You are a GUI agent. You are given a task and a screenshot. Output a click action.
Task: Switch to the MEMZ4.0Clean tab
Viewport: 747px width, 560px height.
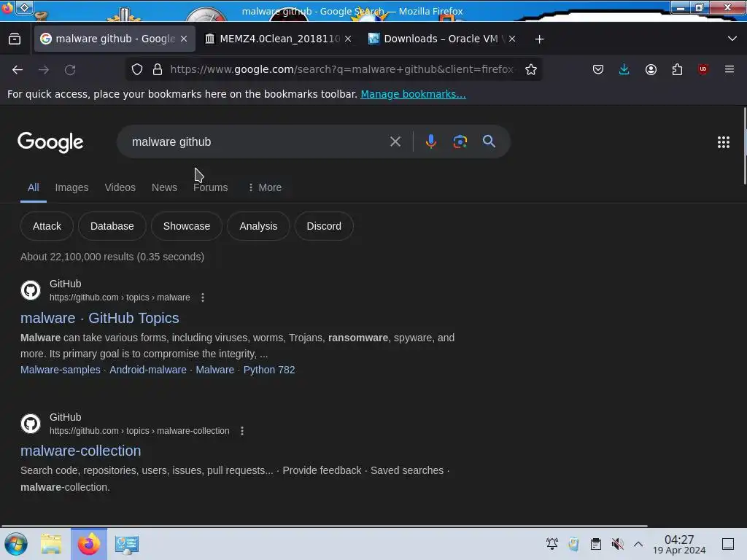pyautogui.click(x=279, y=39)
